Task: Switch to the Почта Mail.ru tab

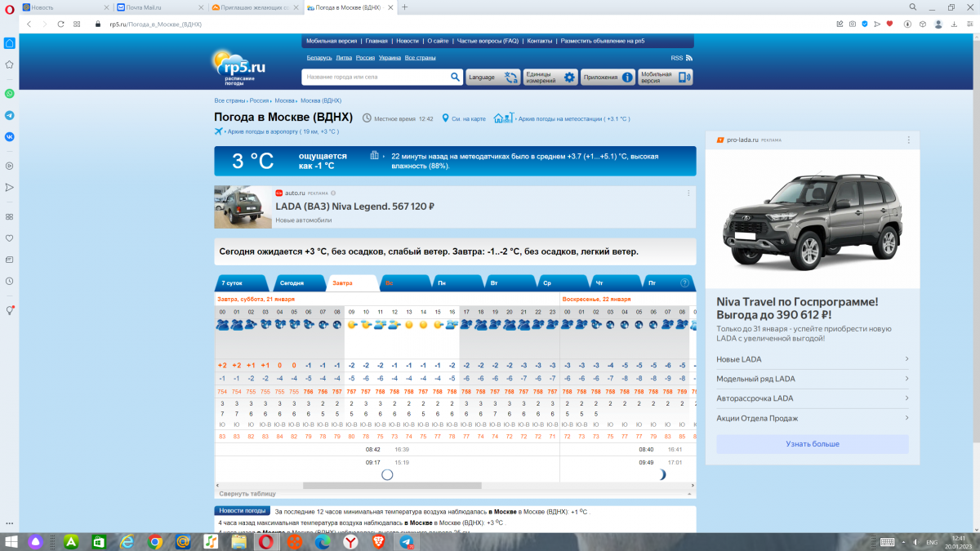Action: coord(159,7)
